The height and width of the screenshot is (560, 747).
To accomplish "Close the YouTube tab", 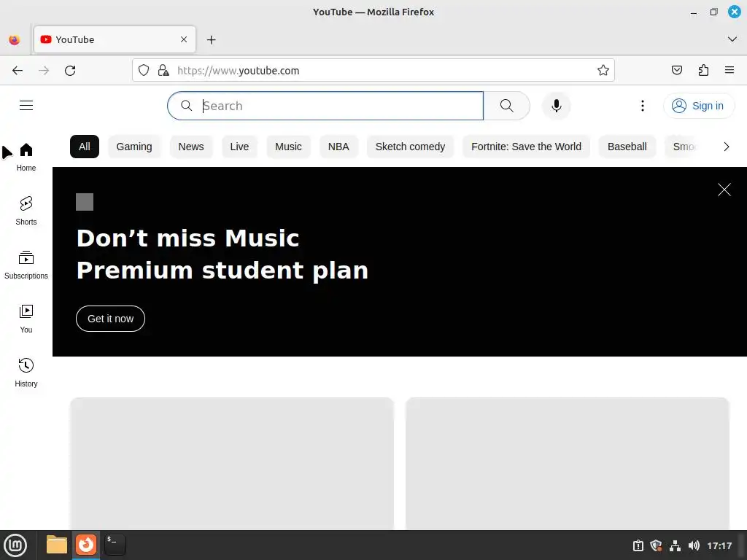I will click(x=184, y=39).
